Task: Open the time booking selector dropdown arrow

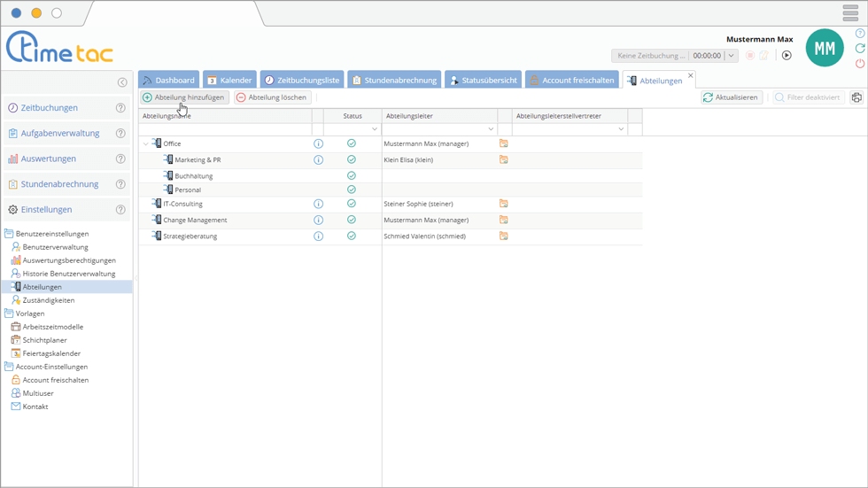Action: (x=731, y=56)
